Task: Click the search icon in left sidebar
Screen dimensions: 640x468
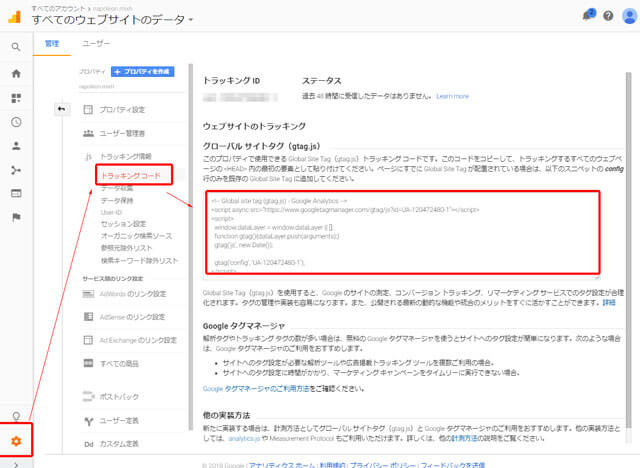Action: [x=16, y=47]
